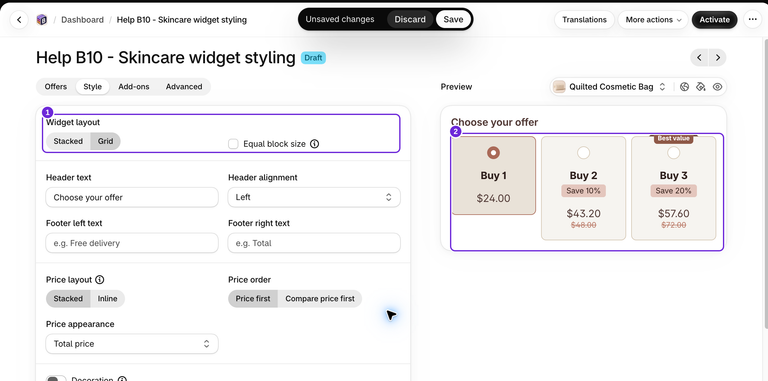This screenshot has height=381, width=768.
Task: Click the back arrow button
Action: click(x=19, y=20)
